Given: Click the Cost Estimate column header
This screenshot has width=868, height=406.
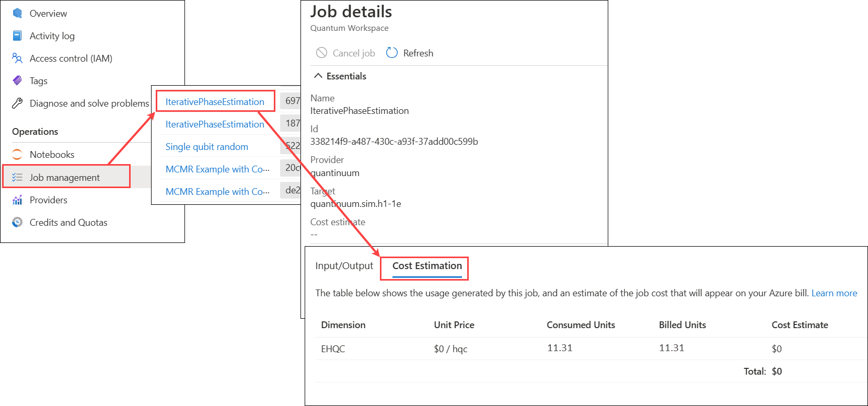Looking at the screenshot, I should (x=800, y=325).
